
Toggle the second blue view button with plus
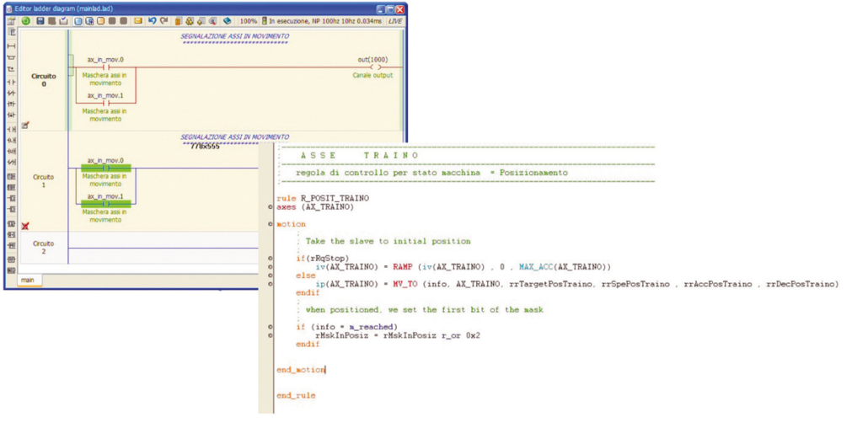point(89,21)
